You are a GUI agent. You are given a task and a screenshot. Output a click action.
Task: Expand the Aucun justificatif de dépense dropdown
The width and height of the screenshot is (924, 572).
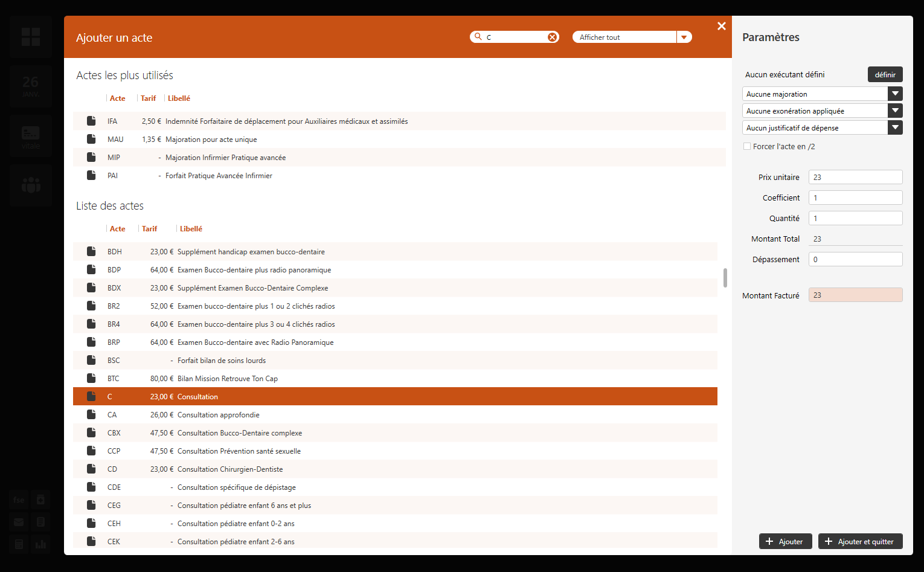(x=895, y=127)
